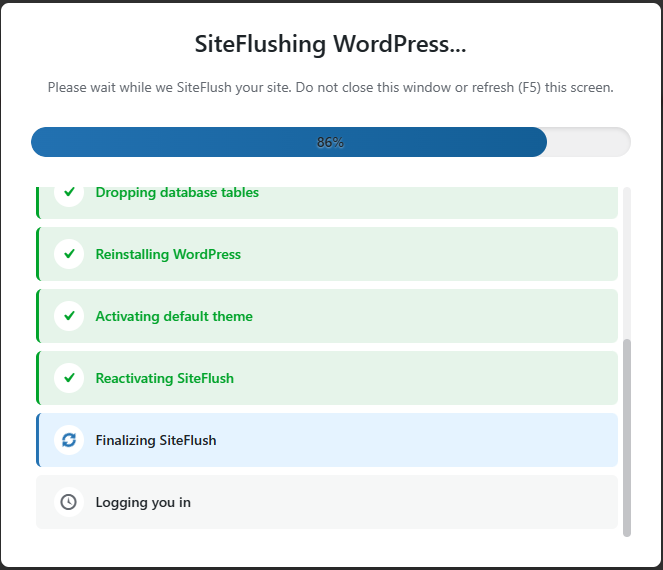This screenshot has width=663, height=570.
Task: Click the 86% progress percentage label
Action: click(x=330, y=142)
